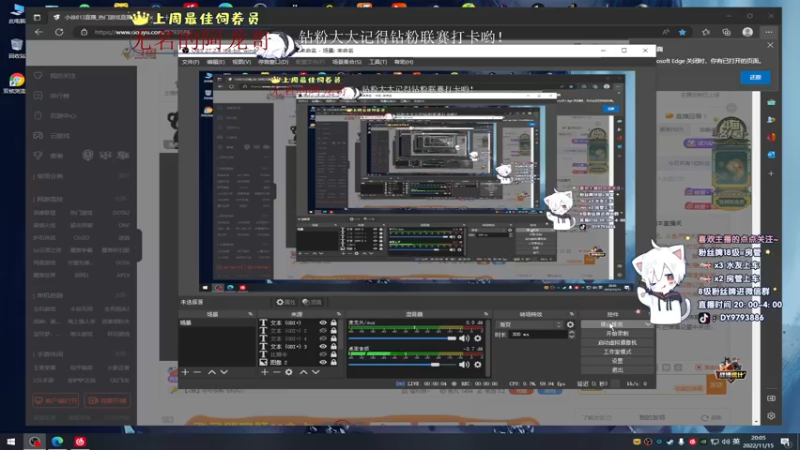
Task: Click Edge favorites star in address bar
Action: click(682, 32)
